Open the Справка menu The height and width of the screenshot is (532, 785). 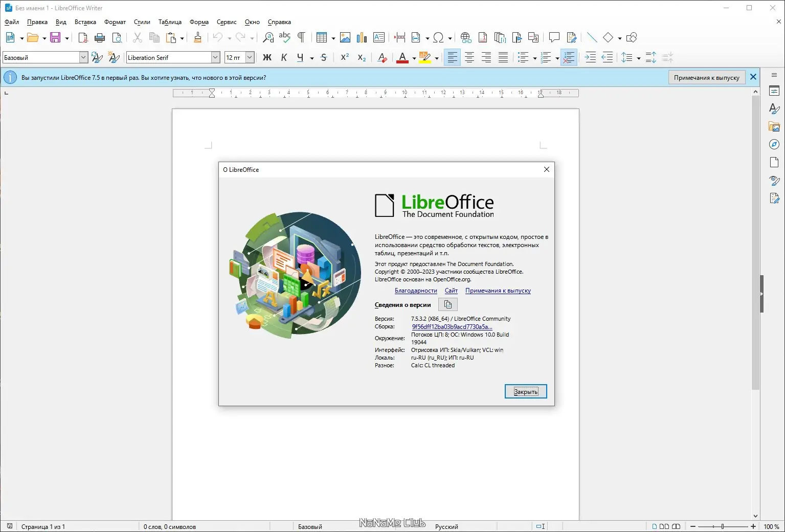(x=279, y=22)
